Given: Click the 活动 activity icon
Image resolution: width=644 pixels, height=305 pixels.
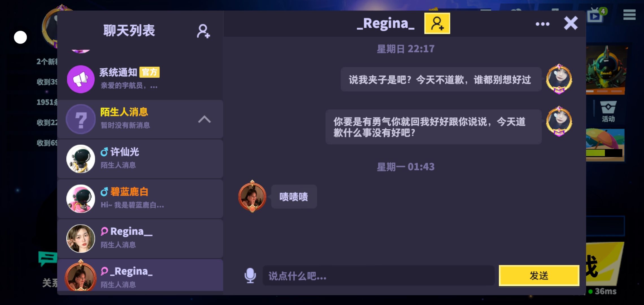Looking at the screenshot, I should [608, 112].
